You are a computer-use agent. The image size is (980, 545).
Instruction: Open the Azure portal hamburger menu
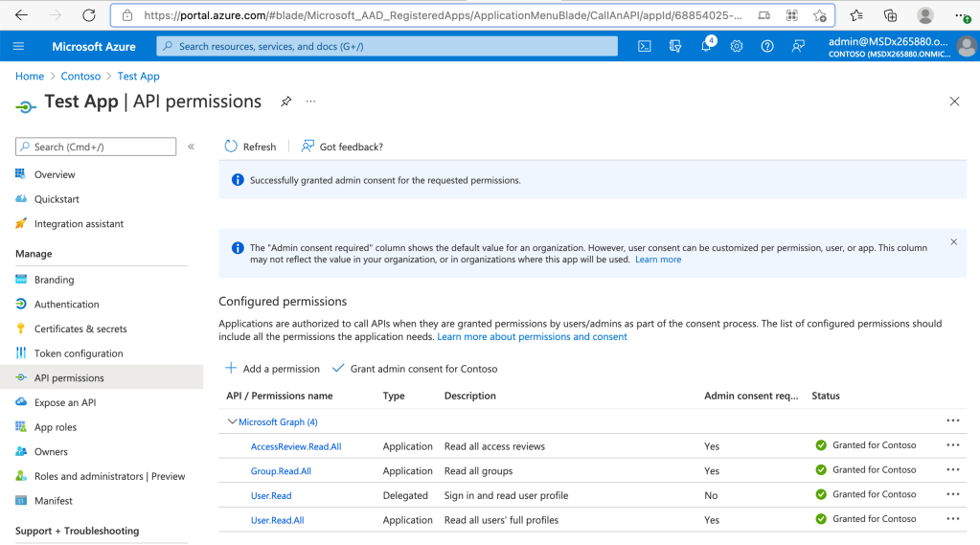(19, 46)
